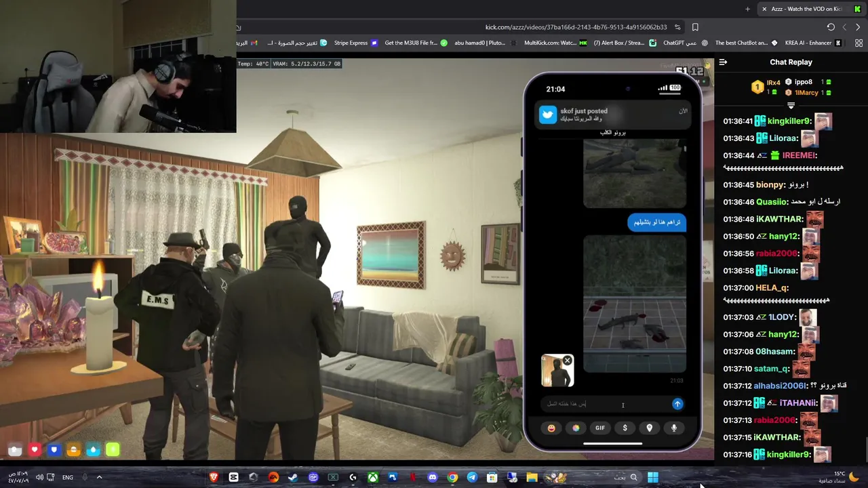Open Telegram from the taskbar
The height and width of the screenshot is (488, 868).
click(x=472, y=477)
